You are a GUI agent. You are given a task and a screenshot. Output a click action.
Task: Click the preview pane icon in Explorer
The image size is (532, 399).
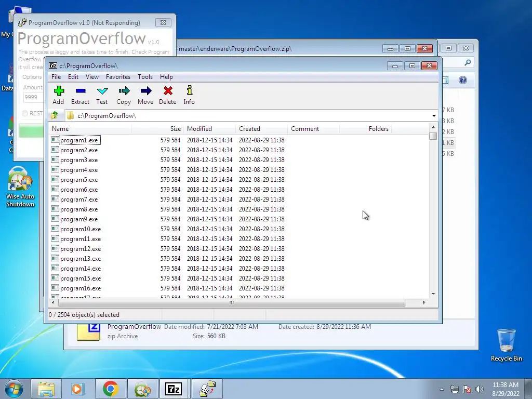pos(445,80)
